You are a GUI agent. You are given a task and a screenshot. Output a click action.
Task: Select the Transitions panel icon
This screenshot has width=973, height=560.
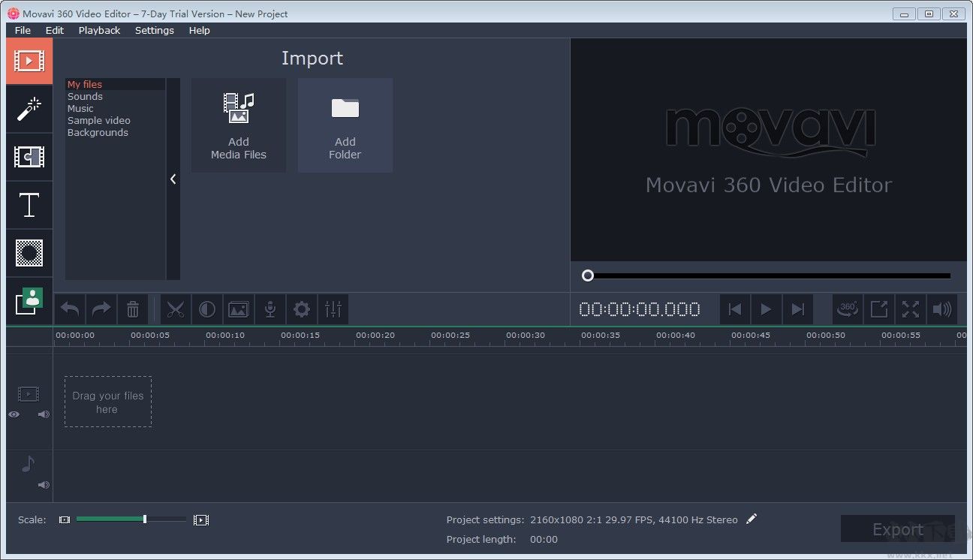[x=29, y=157]
